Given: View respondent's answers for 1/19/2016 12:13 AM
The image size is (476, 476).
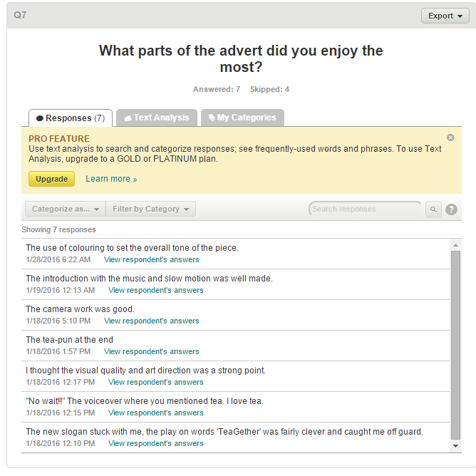Looking at the screenshot, I should coord(156,290).
